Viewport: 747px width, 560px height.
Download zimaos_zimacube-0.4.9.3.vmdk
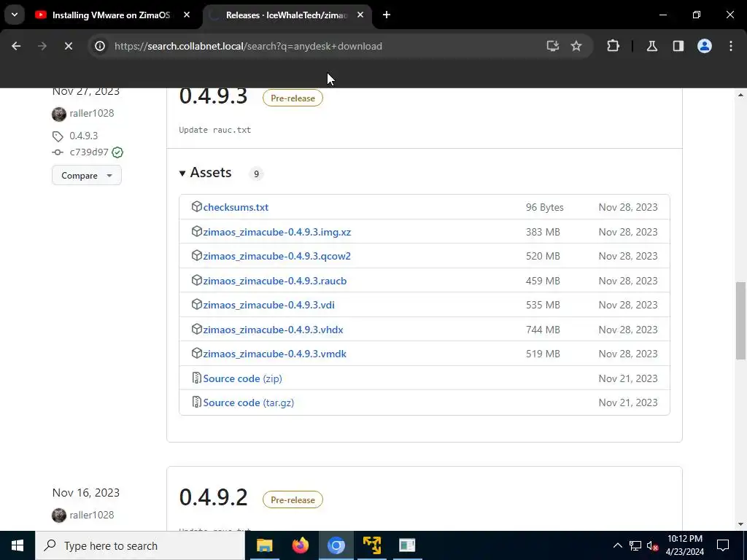[275, 354]
